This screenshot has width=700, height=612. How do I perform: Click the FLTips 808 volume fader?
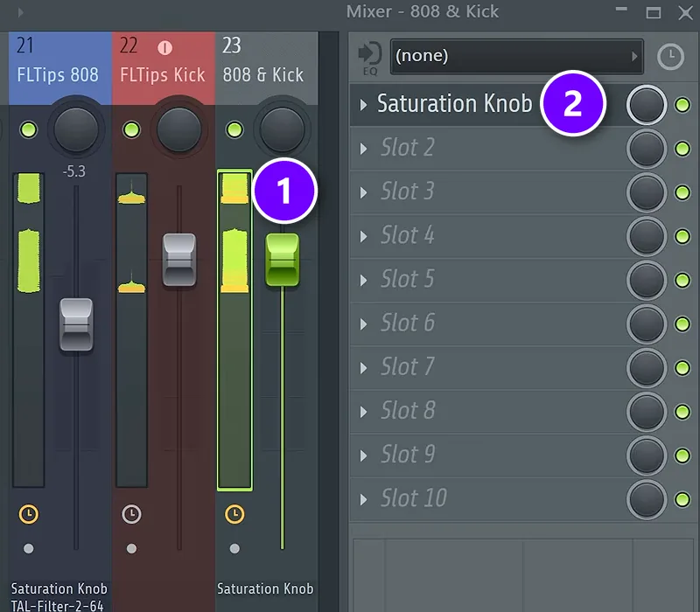pyautogui.click(x=76, y=324)
